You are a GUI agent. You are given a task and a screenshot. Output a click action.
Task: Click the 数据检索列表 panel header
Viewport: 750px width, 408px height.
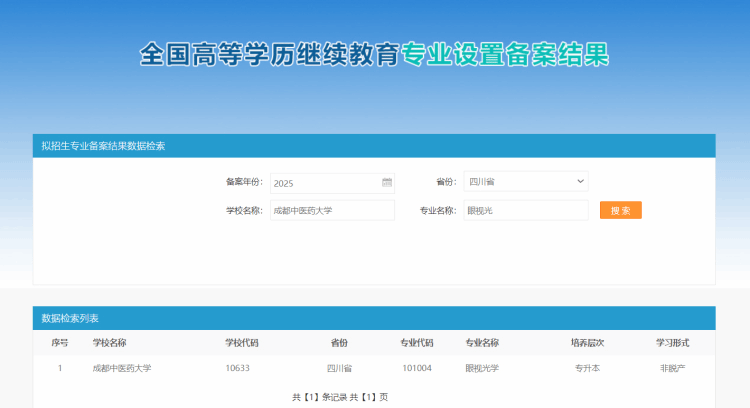click(x=70, y=318)
